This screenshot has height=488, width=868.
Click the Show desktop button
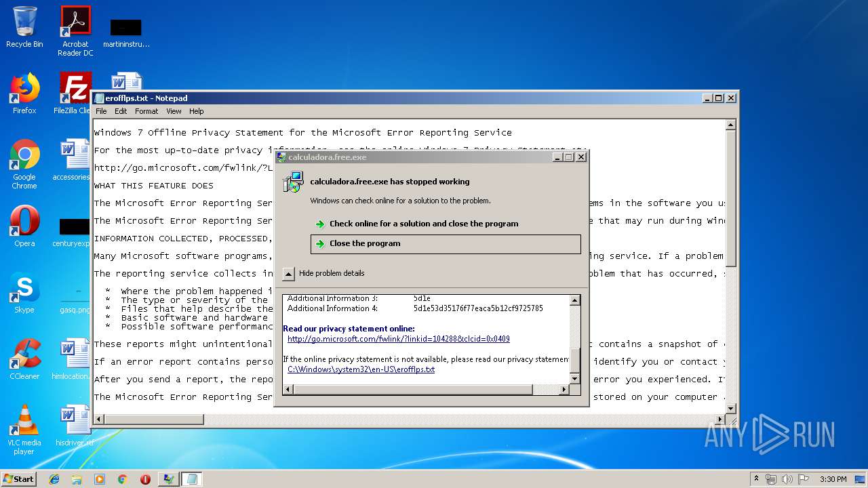coord(861,479)
